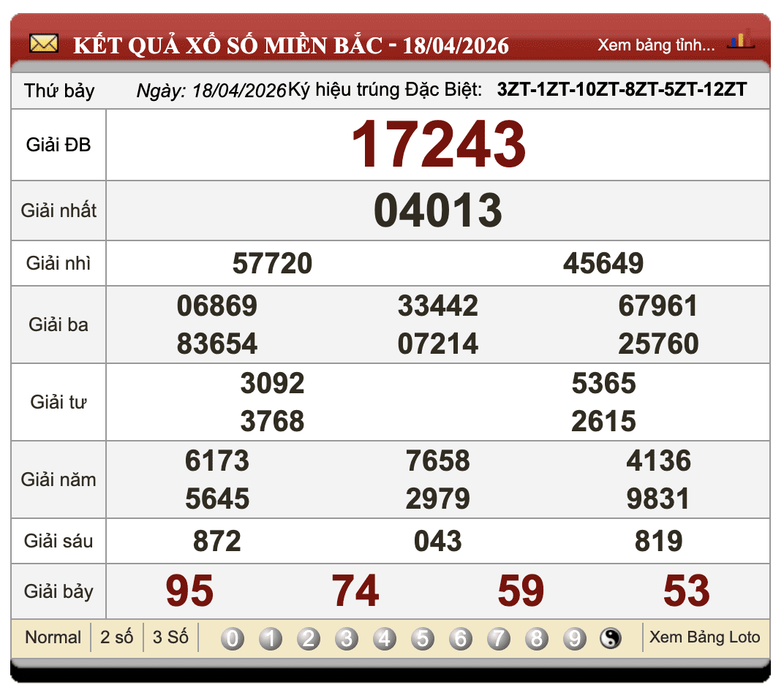The image size is (784, 690).
Task: Select the number 6 ball icon
Action: [459, 637]
